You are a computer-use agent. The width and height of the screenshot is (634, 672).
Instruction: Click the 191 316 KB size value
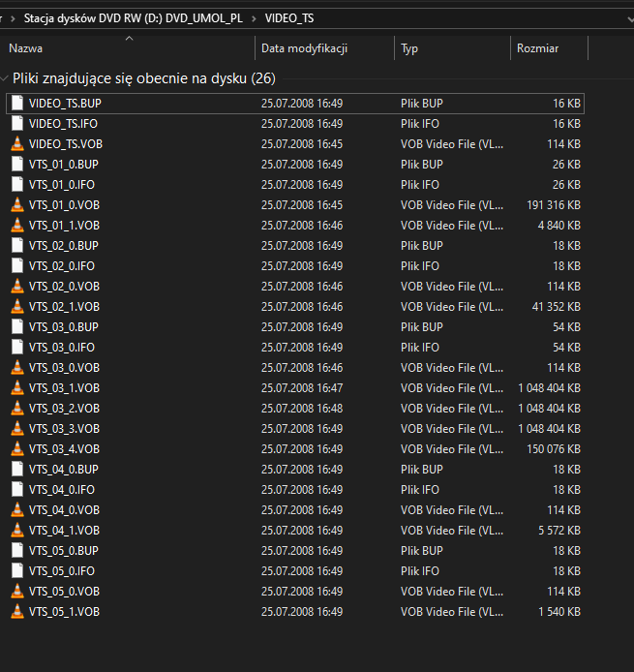554,205
